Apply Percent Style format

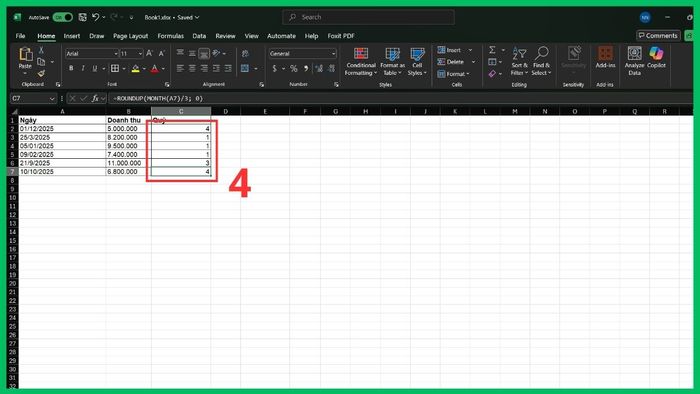point(294,68)
